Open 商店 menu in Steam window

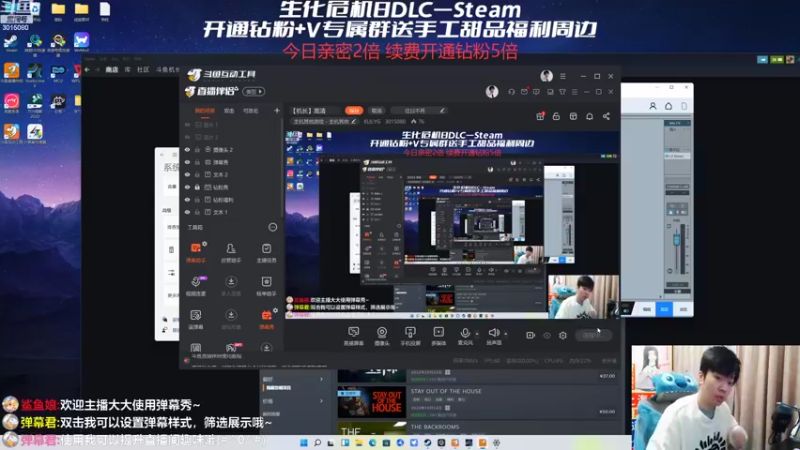coord(112,70)
